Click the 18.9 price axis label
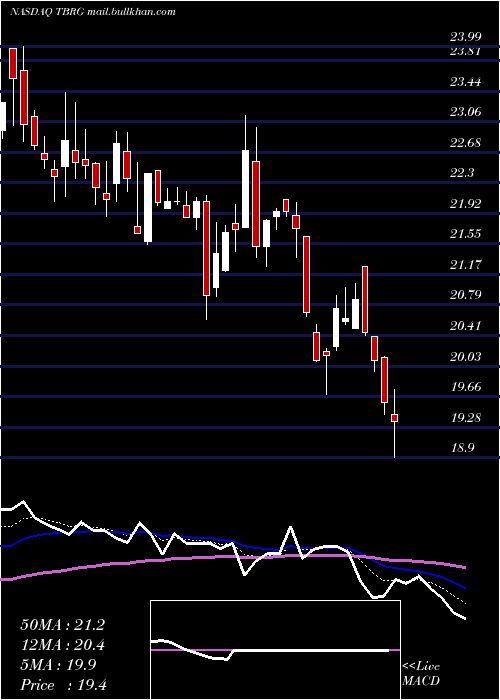The image size is (500, 700). coord(462,448)
